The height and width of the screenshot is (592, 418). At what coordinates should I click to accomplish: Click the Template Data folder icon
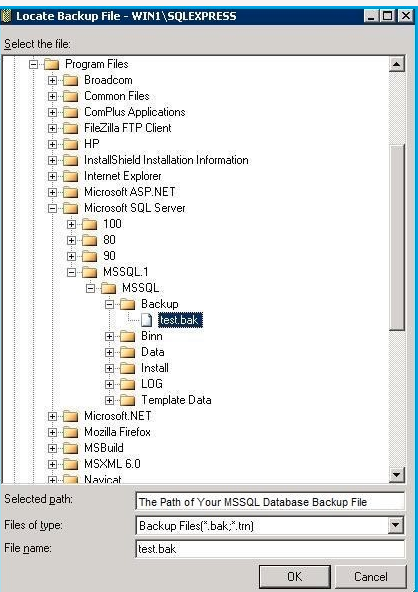(128, 400)
